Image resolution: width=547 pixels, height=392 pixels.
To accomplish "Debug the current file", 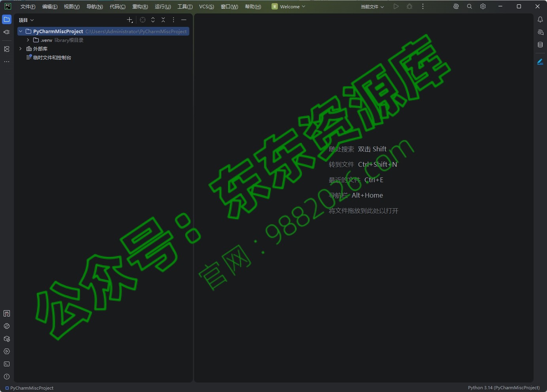I will pyautogui.click(x=409, y=6).
